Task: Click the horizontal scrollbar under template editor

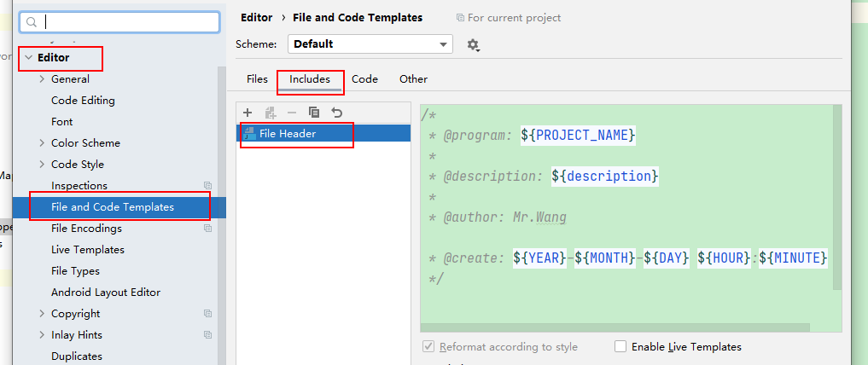Action: click(x=615, y=327)
